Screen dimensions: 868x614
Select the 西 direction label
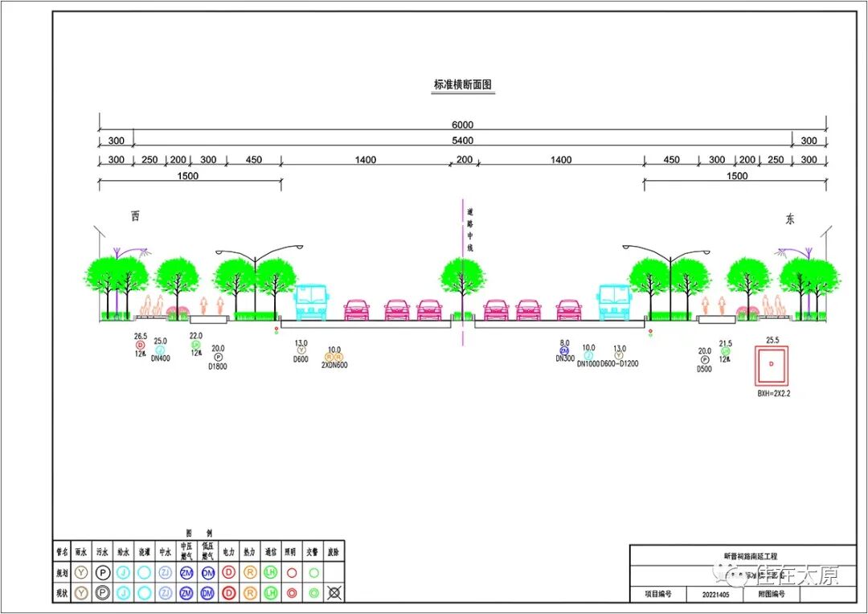click(x=135, y=216)
